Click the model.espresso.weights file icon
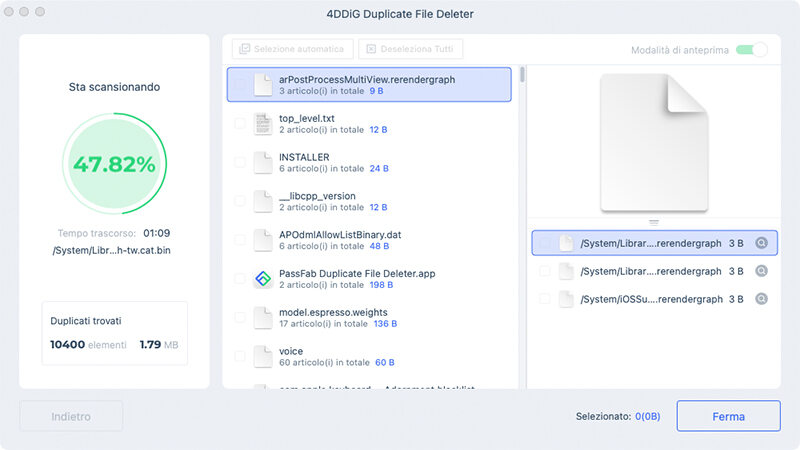Screen dimensions: 800x450 262,318
